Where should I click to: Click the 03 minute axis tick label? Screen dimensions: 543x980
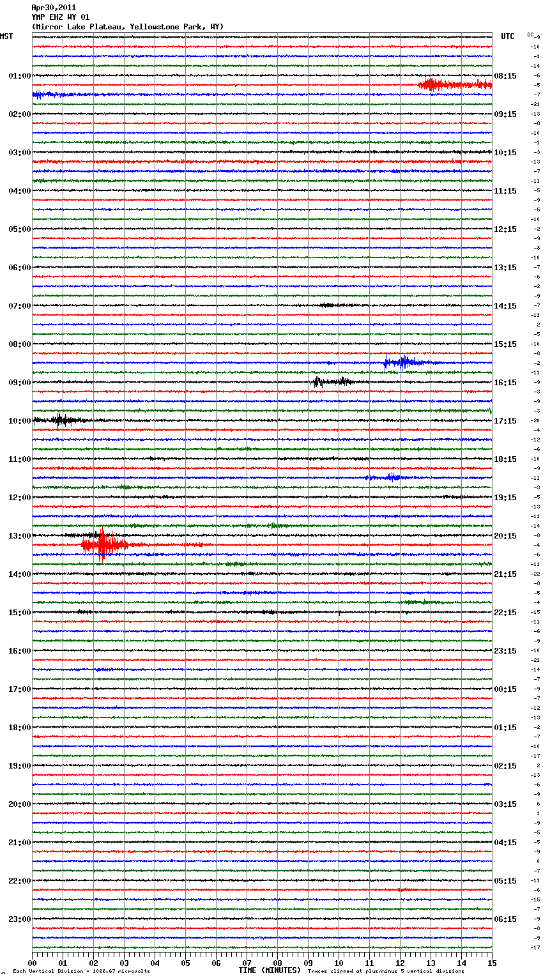click(x=125, y=963)
